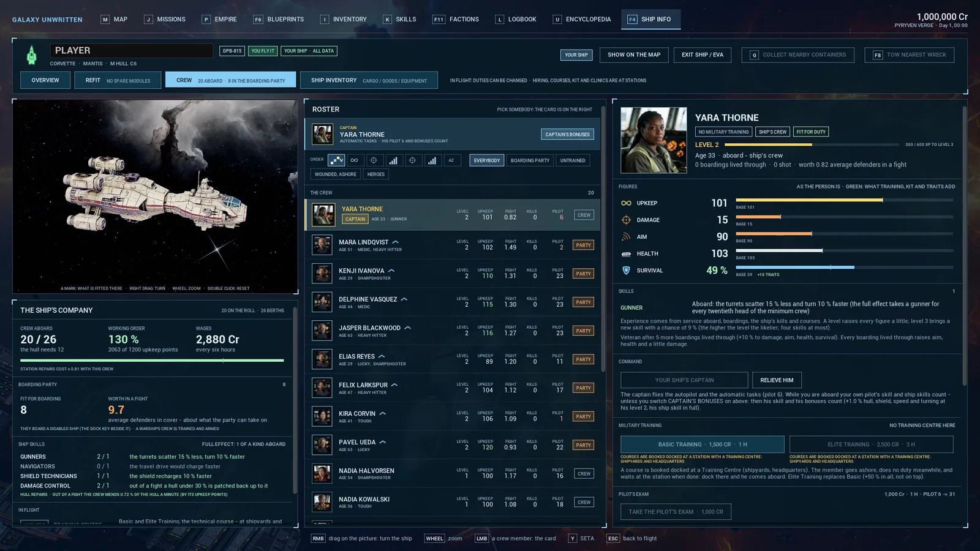
Task: Click the green ship icon beside PLAYER
Action: click(x=31, y=55)
